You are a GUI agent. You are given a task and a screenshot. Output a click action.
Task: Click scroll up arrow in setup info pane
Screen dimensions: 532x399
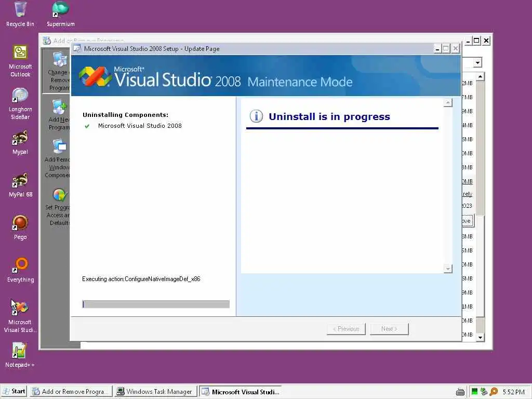click(x=448, y=102)
